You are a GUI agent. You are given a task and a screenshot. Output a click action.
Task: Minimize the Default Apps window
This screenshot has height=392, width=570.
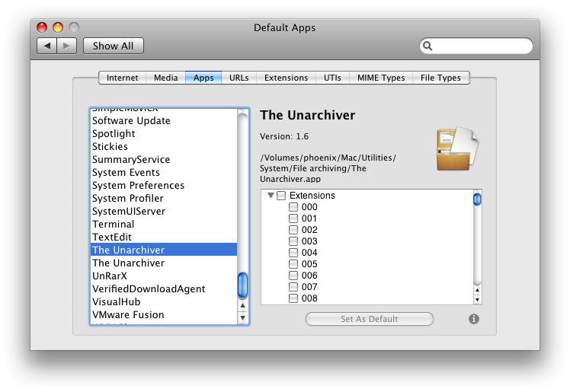pyautogui.click(x=58, y=27)
